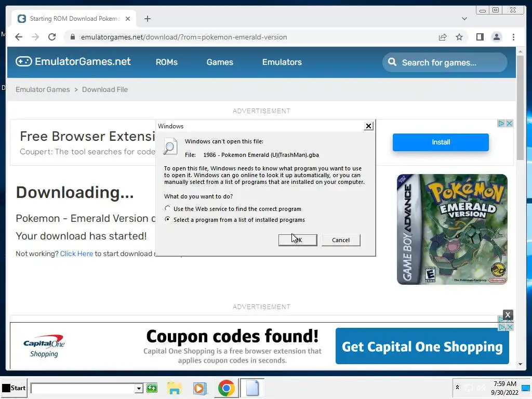Open a new tab with plus
The height and width of the screenshot is (399, 532).
click(x=147, y=19)
